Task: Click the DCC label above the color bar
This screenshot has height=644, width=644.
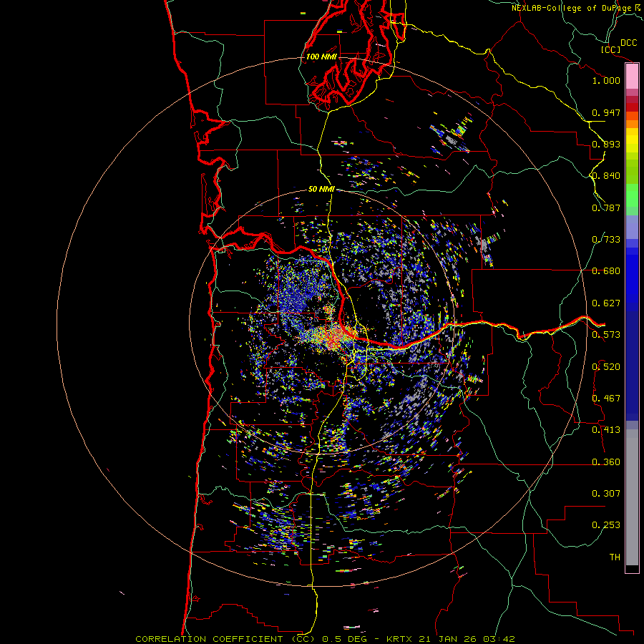Action: tap(629, 42)
